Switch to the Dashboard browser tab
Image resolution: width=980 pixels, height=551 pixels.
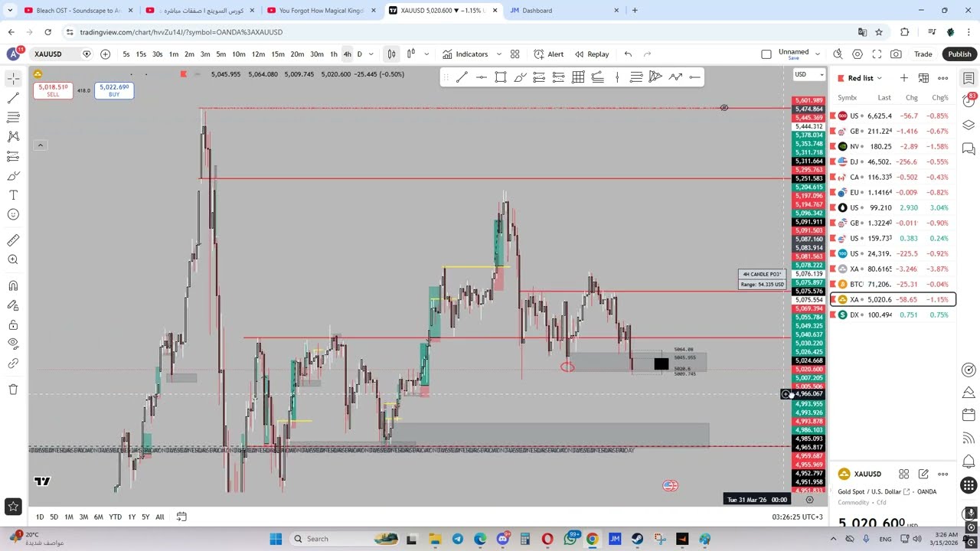[x=563, y=11]
